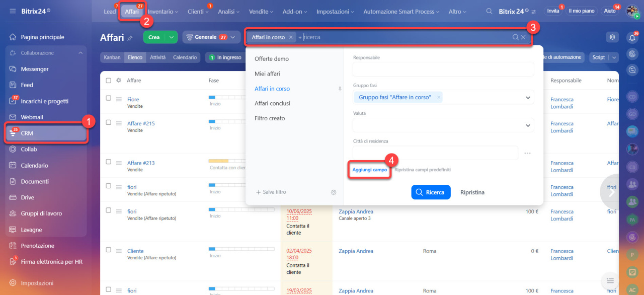
Task: Open the hamburger menu beside the Bitrix24 logo
Action: click(x=13, y=11)
